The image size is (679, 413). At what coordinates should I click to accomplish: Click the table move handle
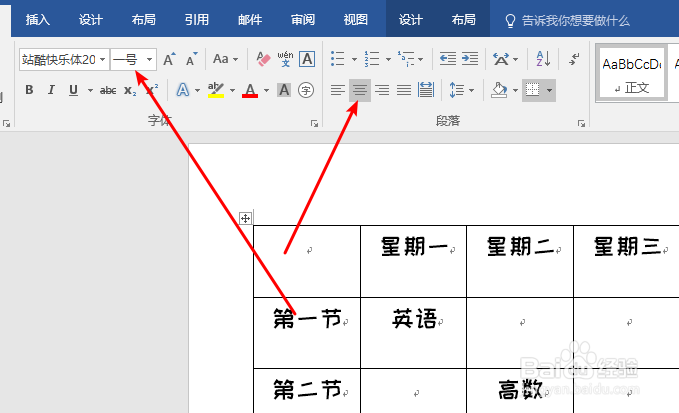[246, 218]
